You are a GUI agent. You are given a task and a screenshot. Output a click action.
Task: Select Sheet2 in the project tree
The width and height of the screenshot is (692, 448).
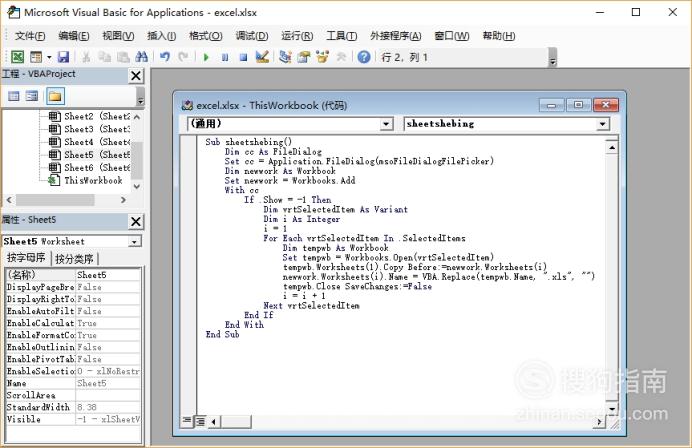(x=91, y=117)
